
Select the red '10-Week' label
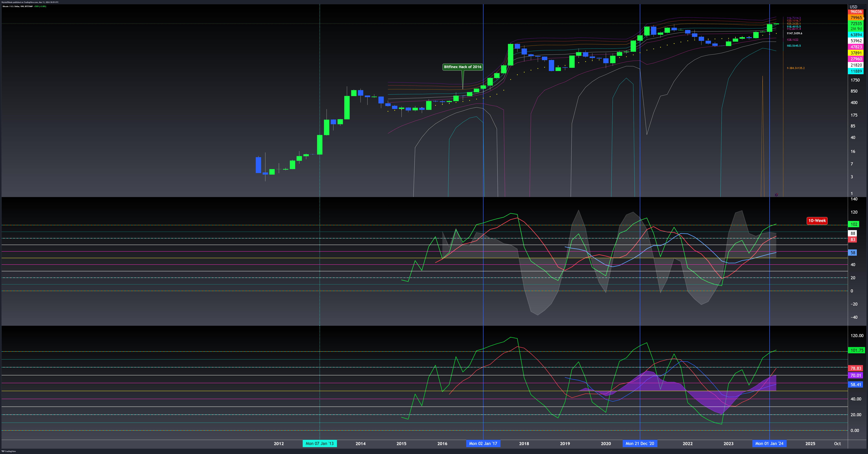tap(817, 221)
